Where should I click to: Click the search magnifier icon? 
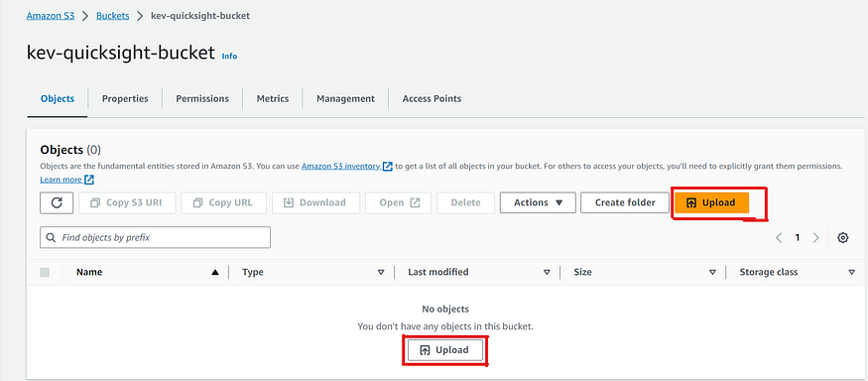pyautogui.click(x=51, y=237)
